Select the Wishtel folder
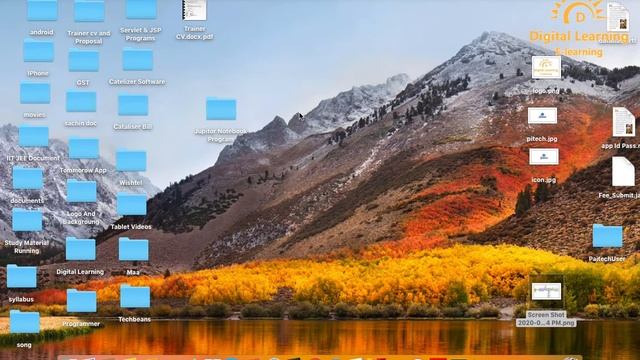Viewport: 640px width, 360px height. pyautogui.click(x=131, y=161)
